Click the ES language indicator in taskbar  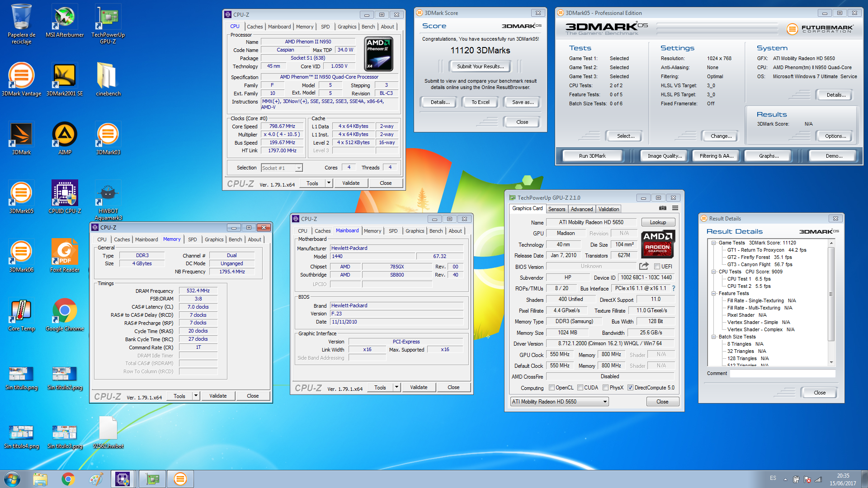coord(773,478)
